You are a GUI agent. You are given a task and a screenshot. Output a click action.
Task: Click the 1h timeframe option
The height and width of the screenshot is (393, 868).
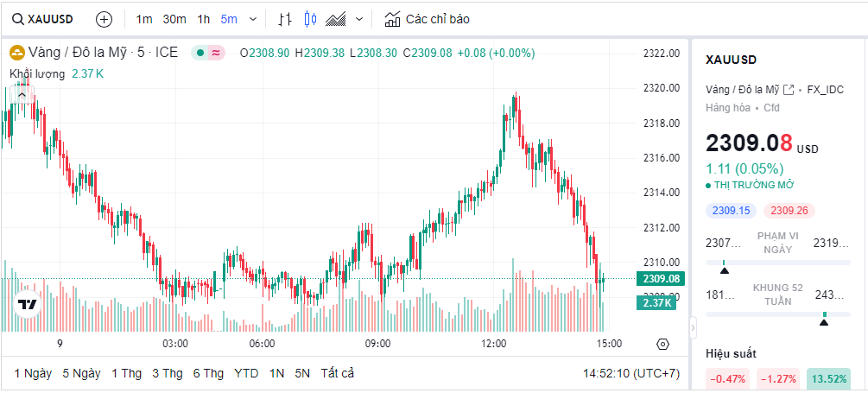point(203,19)
